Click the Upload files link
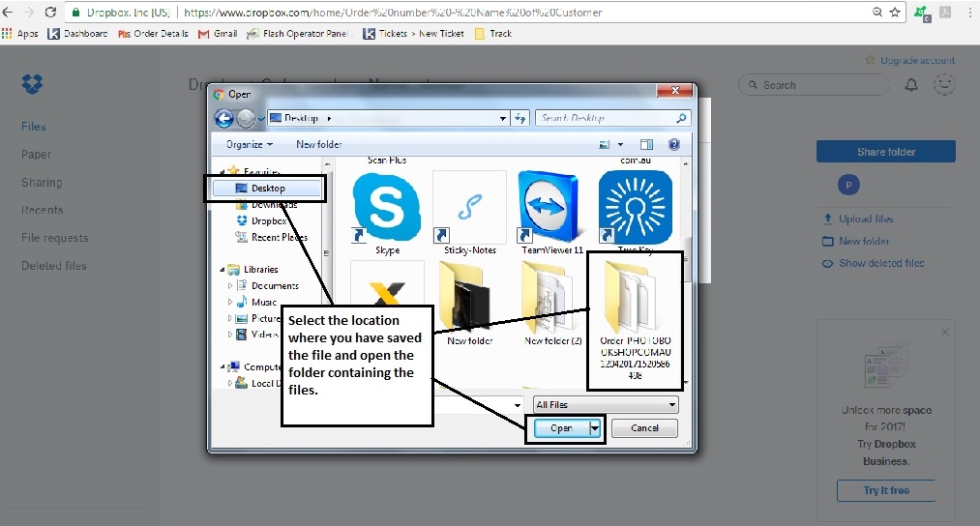 (x=858, y=219)
